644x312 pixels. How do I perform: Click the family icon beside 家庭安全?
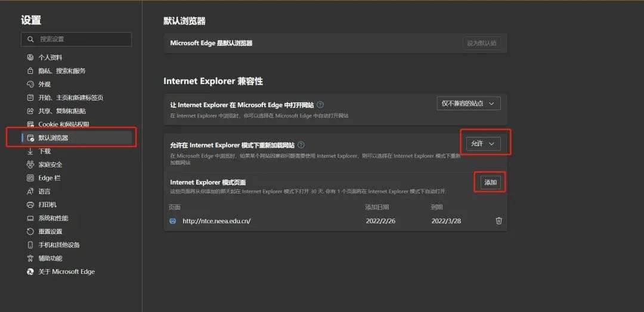30,164
